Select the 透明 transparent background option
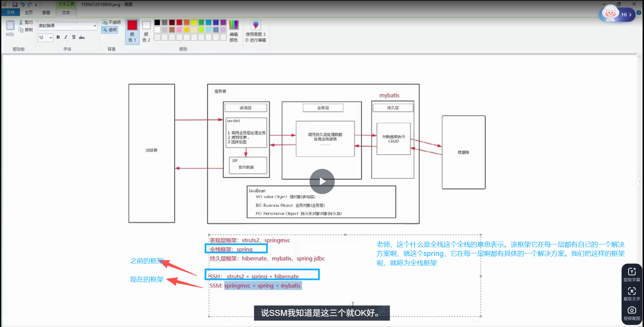Viewport: 644px width, 327px height. (x=109, y=30)
